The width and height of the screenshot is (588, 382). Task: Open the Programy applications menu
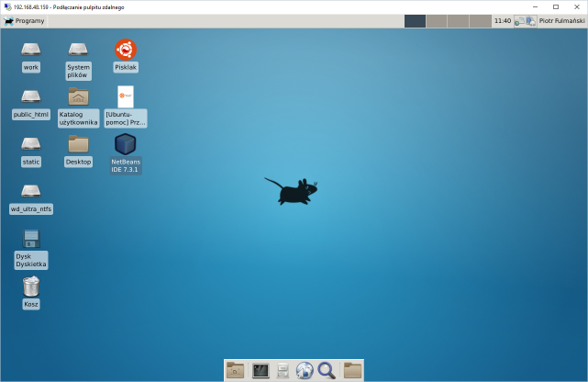[x=24, y=21]
